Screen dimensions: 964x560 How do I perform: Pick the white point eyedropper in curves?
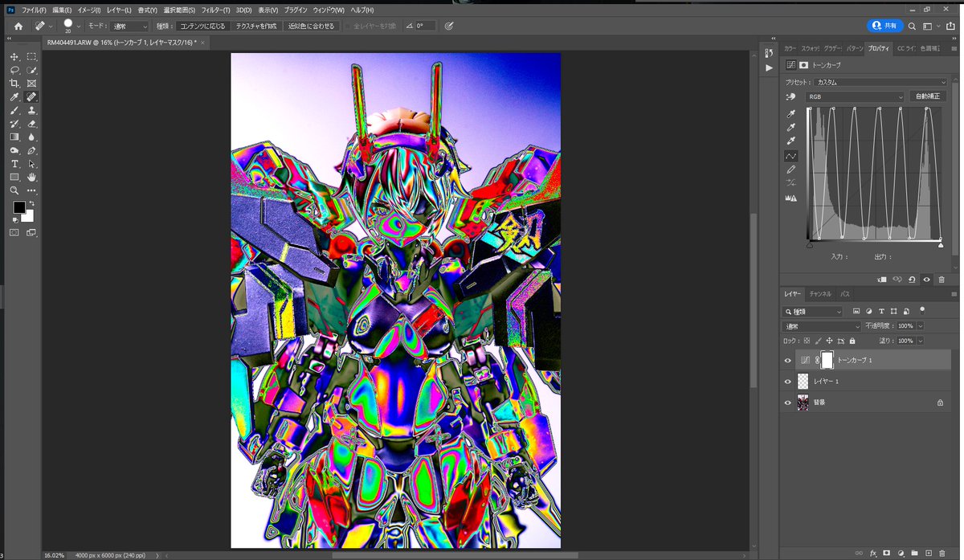pyautogui.click(x=791, y=141)
